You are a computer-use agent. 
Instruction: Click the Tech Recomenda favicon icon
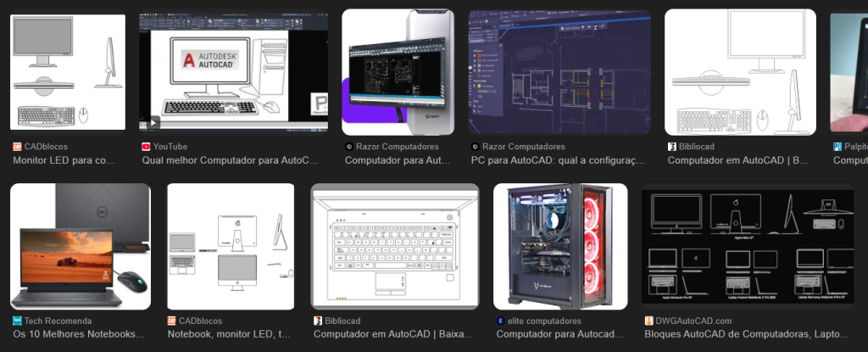point(17,321)
